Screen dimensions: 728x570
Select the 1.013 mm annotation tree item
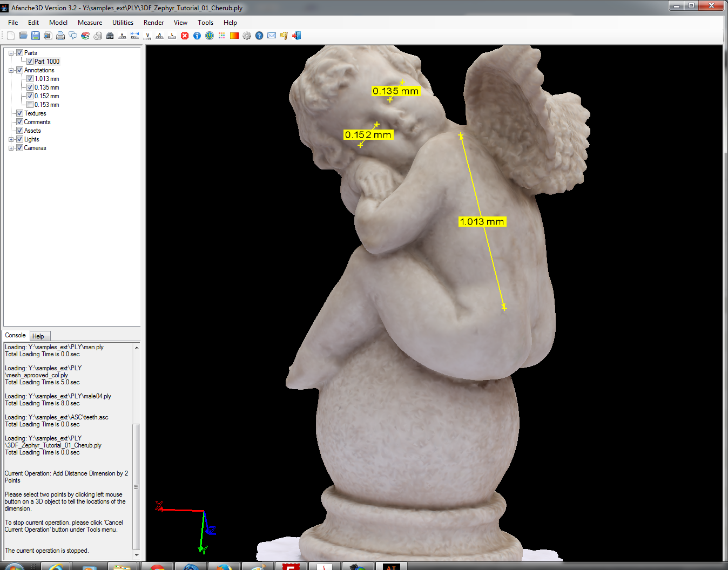click(47, 79)
